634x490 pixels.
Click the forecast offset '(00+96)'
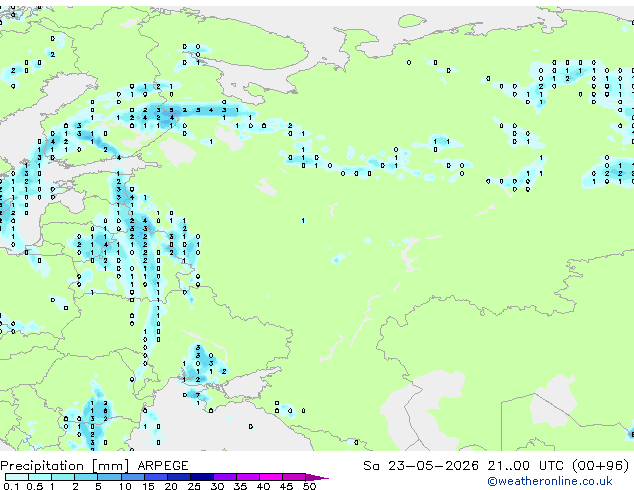pos(600,466)
